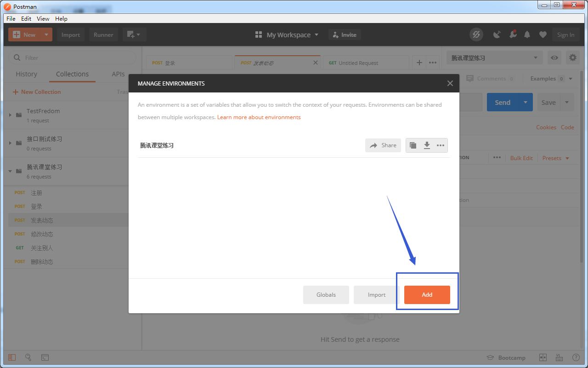Open notifications bell icon

(527, 34)
